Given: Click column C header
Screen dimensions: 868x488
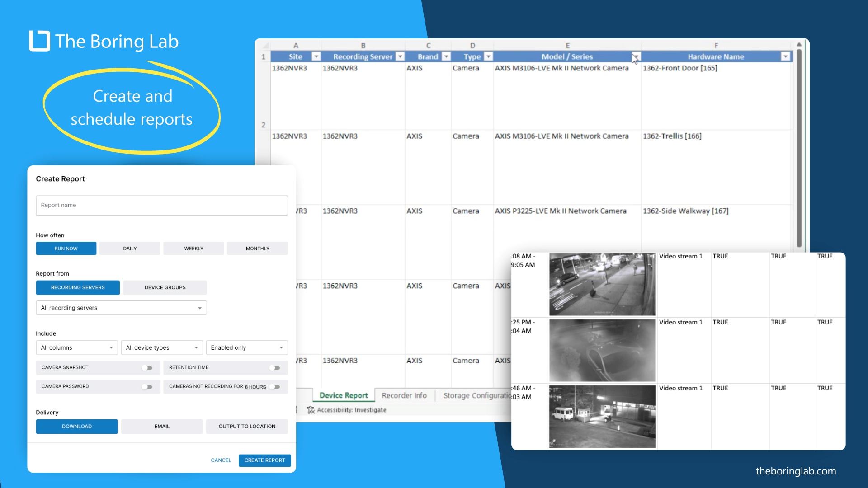Looking at the screenshot, I should click(428, 45).
